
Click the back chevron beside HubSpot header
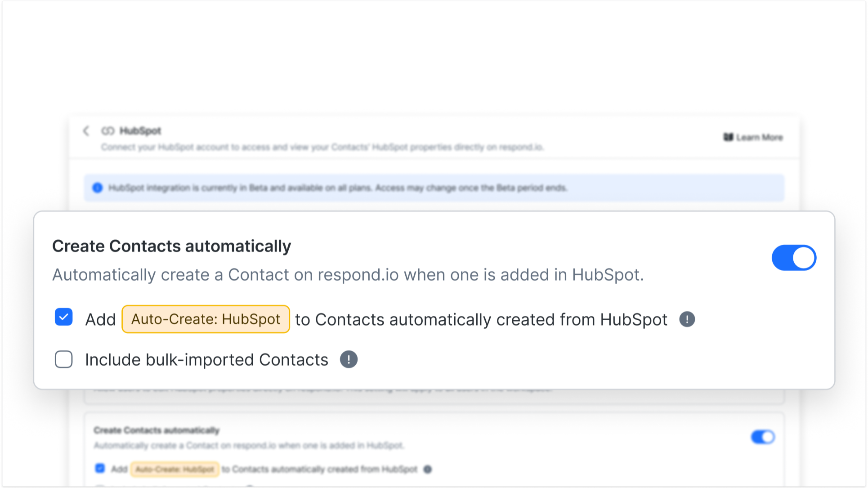pyautogui.click(x=86, y=131)
